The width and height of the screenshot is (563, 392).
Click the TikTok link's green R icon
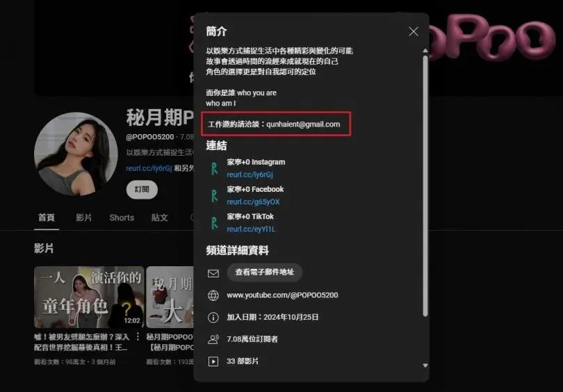(214, 223)
